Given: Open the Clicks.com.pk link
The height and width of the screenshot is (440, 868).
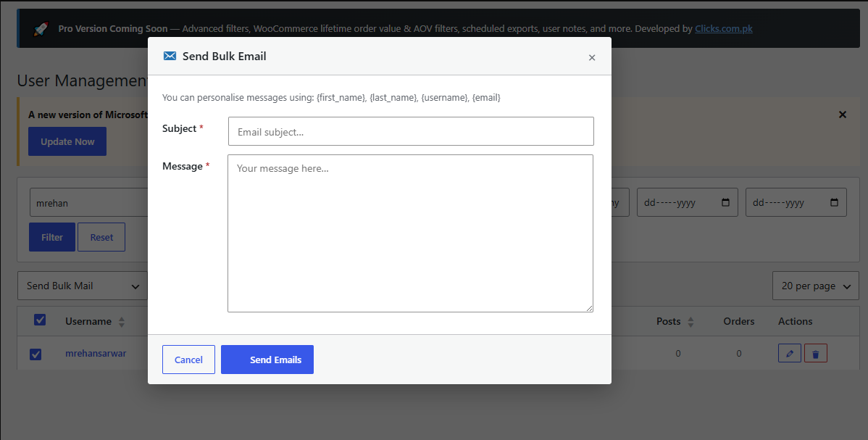Looking at the screenshot, I should point(724,29).
